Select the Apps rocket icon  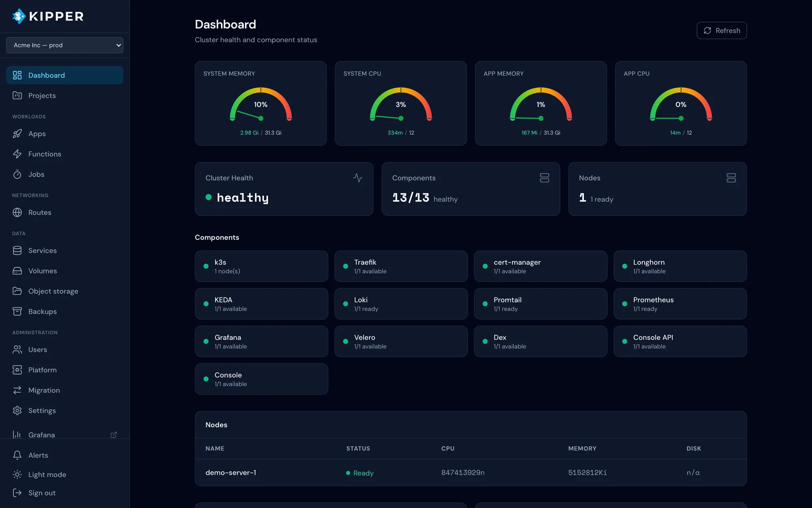(x=17, y=134)
